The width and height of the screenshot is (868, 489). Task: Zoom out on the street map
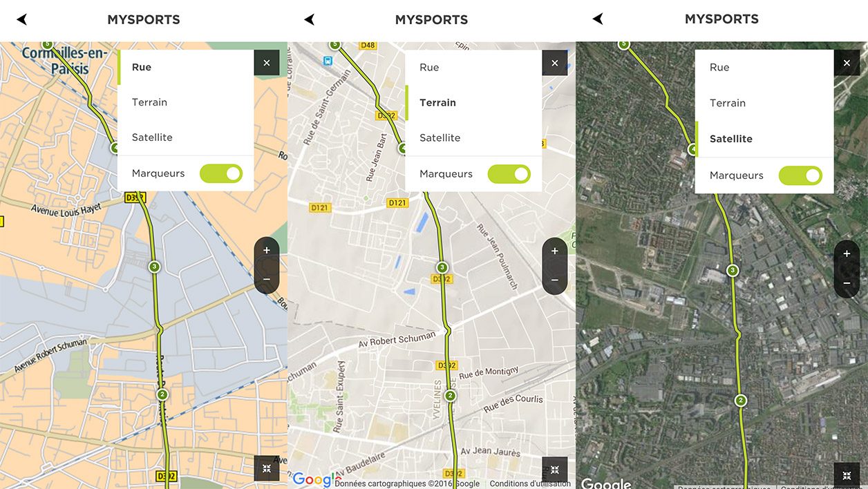coord(266,279)
